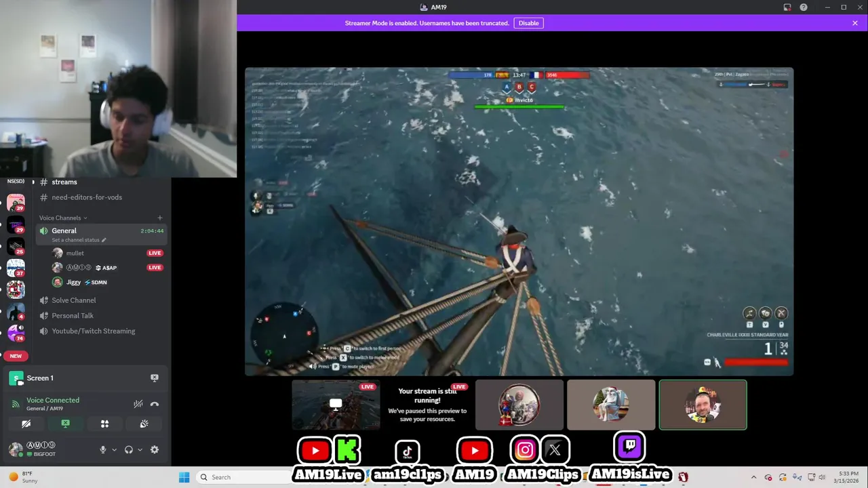
Task: Expand the microphone input options arrow
Action: (x=114, y=449)
